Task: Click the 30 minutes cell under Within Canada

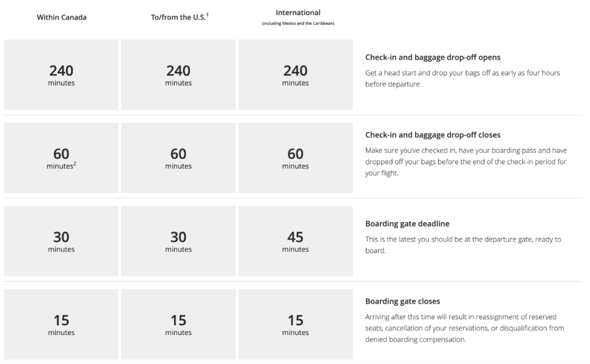Action: [x=61, y=241]
